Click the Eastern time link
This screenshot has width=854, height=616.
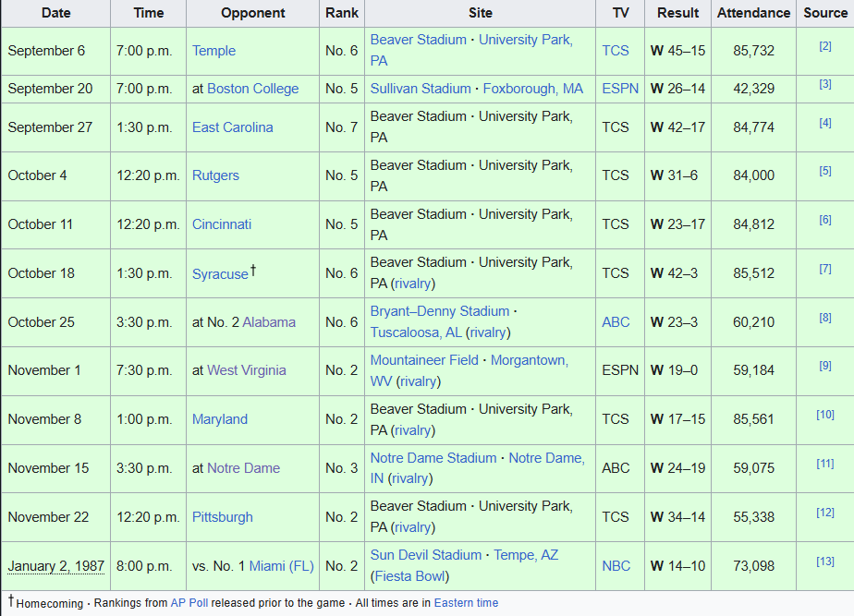(466, 603)
